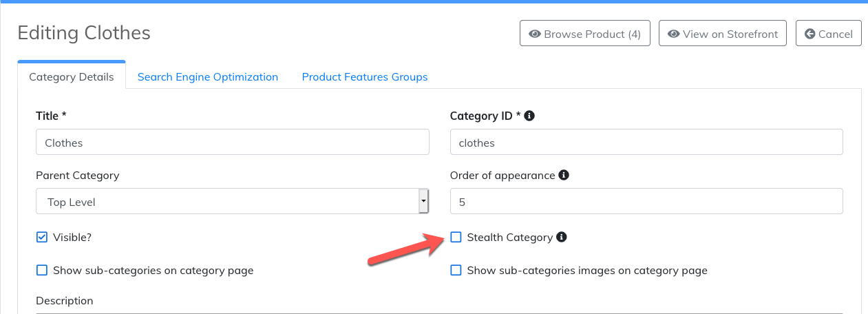The width and height of the screenshot is (868, 314).
Task: Click the Order of appearance info icon
Action: 564,175
